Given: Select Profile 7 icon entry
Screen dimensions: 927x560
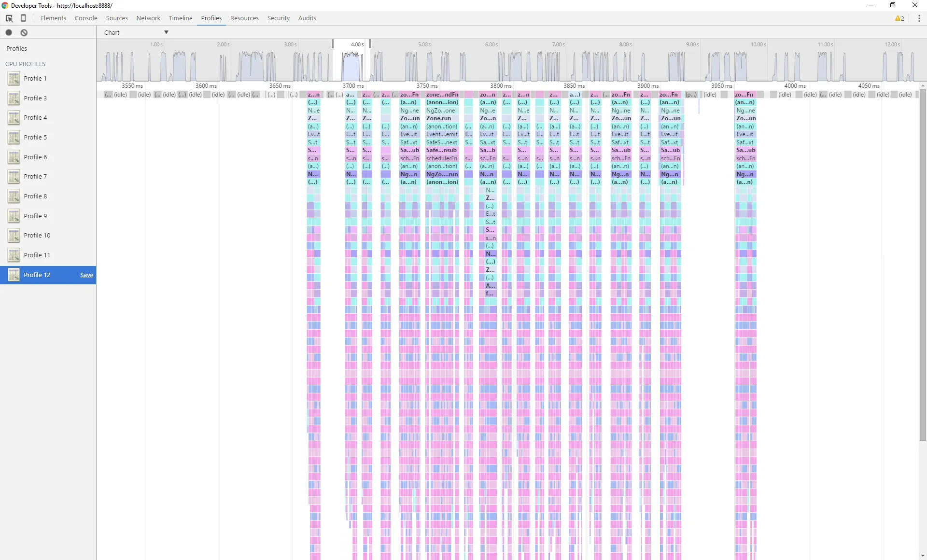Looking at the screenshot, I should 14,177.
